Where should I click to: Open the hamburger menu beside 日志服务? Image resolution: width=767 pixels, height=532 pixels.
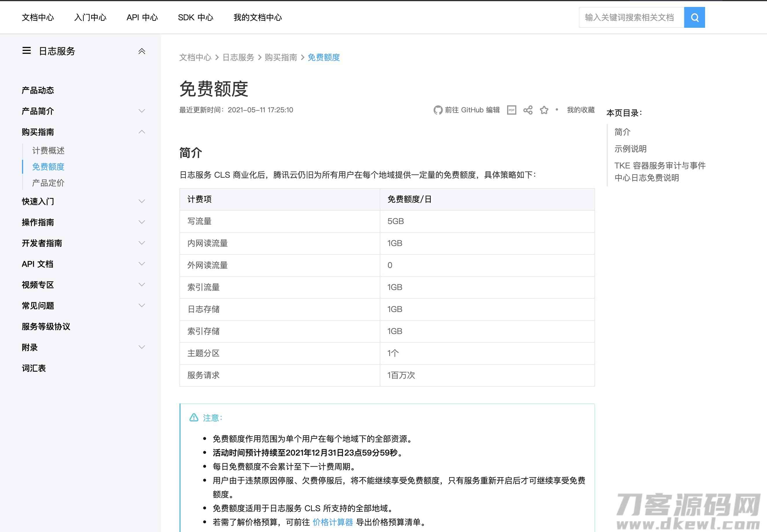(27, 51)
